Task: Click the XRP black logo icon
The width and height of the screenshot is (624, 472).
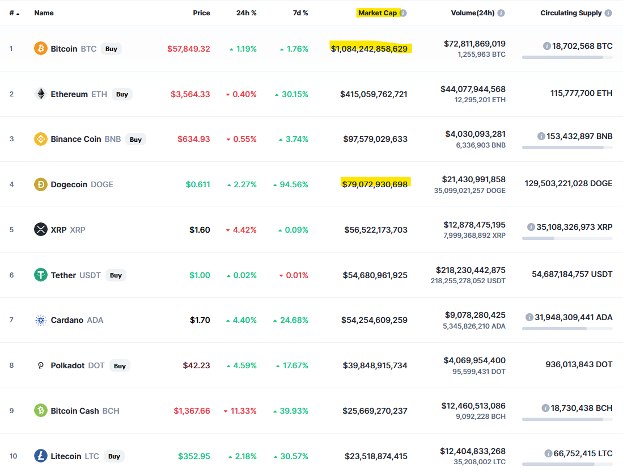Action: click(41, 230)
